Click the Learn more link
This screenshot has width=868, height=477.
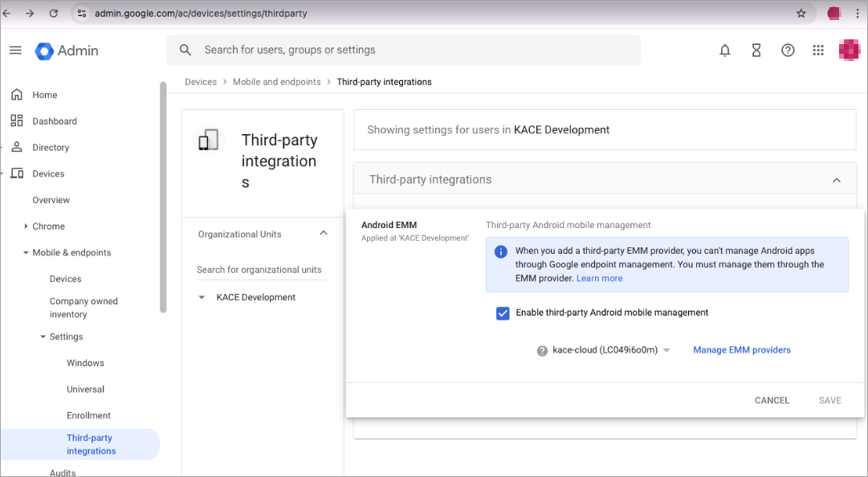(x=599, y=278)
